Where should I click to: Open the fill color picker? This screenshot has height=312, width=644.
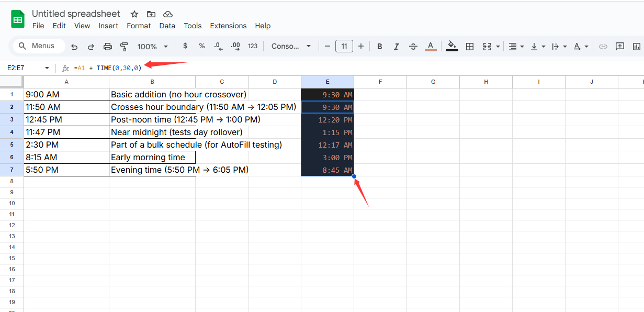pos(453,46)
